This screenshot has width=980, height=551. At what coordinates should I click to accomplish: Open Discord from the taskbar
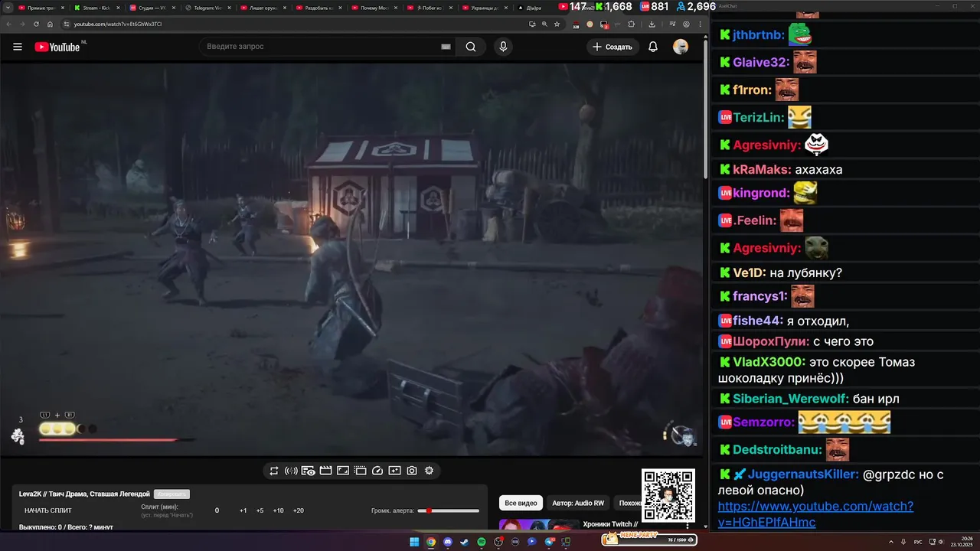[448, 542]
